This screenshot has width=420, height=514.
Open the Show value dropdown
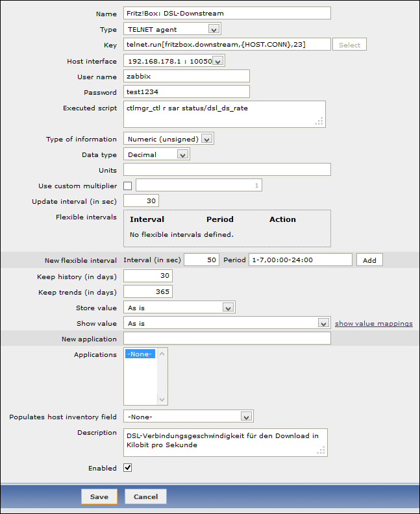click(x=227, y=323)
